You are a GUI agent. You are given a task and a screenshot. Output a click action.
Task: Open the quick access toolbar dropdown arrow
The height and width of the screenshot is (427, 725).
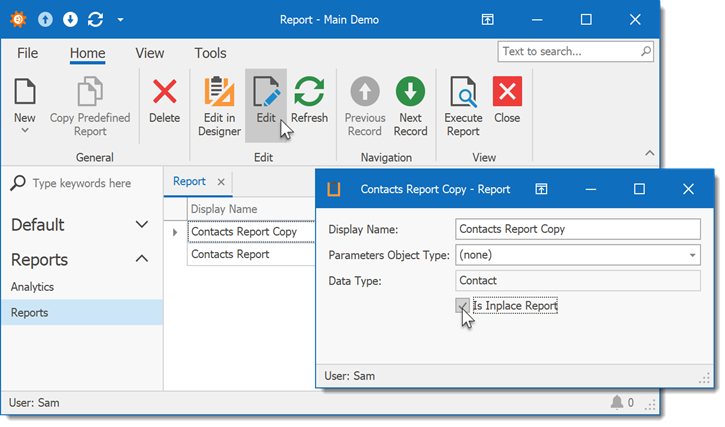pyautogui.click(x=120, y=20)
